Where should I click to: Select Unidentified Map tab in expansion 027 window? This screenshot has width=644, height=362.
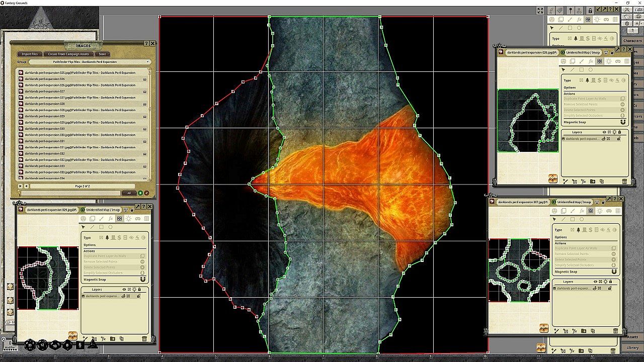pos(573,202)
